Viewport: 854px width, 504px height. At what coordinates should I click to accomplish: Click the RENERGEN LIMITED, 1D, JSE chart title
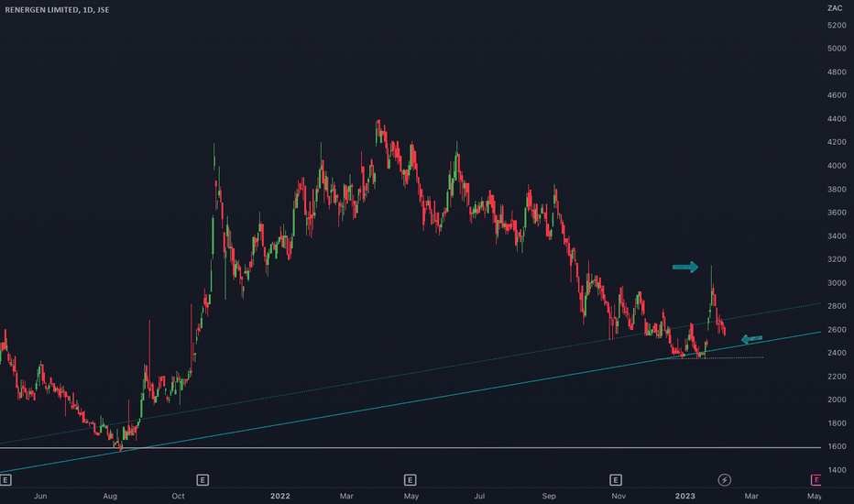pyautogui.click(x=57, y=10)
